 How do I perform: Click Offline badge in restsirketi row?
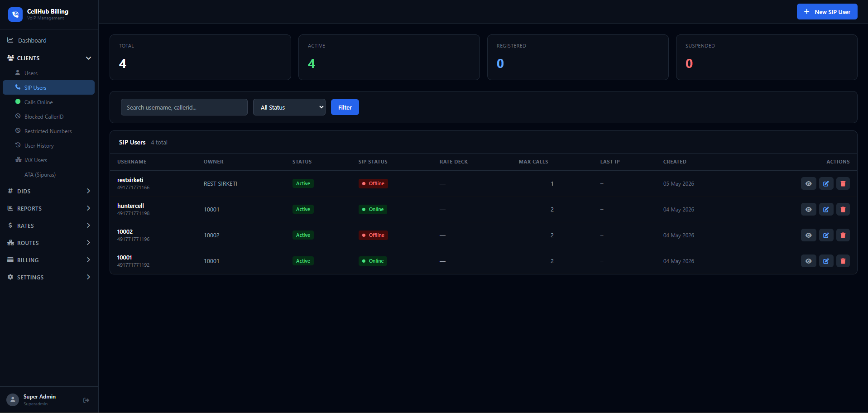(x=373, y=183)
